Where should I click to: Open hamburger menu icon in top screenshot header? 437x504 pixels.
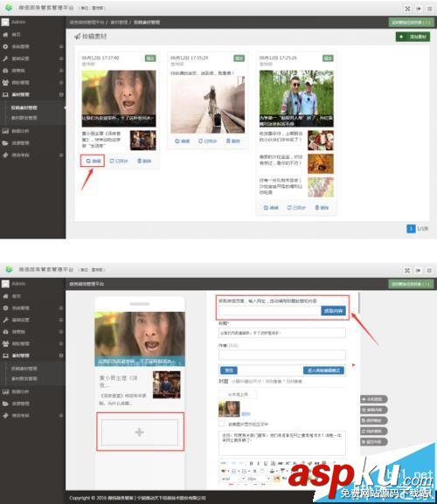pyautogui.click(x=429, y=9)
